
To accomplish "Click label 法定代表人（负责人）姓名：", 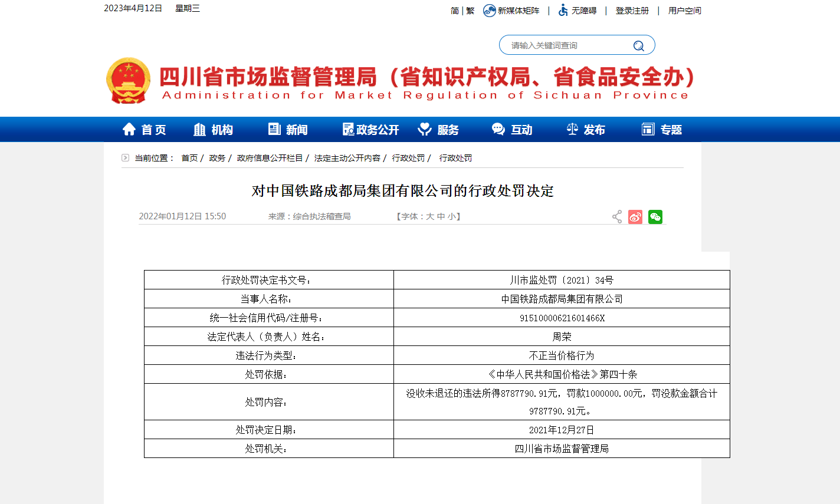I will 267,337.
